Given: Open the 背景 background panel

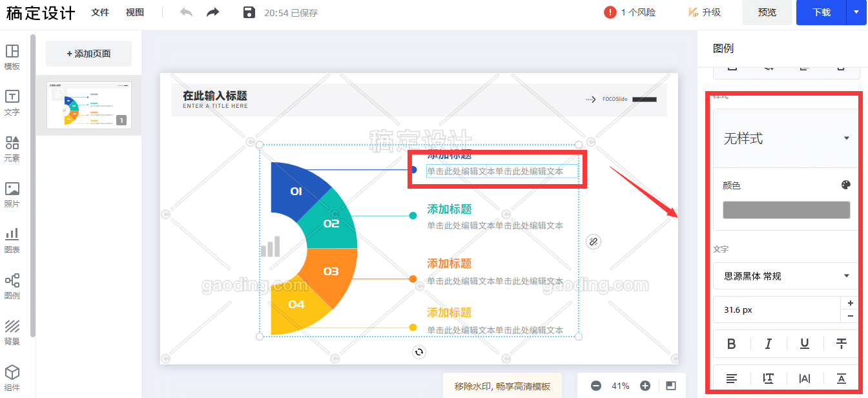Looking at the screenshot, I should (12, 332).
